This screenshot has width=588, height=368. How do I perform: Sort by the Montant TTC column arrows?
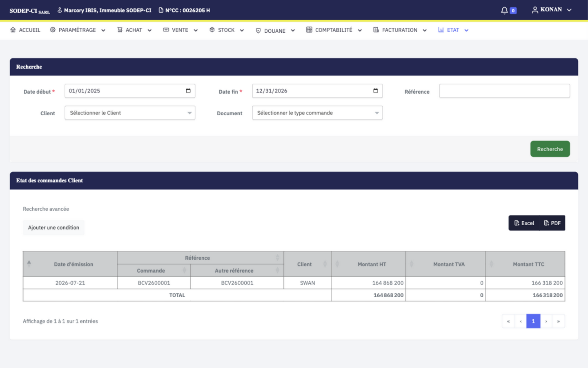tap(492, 264)
